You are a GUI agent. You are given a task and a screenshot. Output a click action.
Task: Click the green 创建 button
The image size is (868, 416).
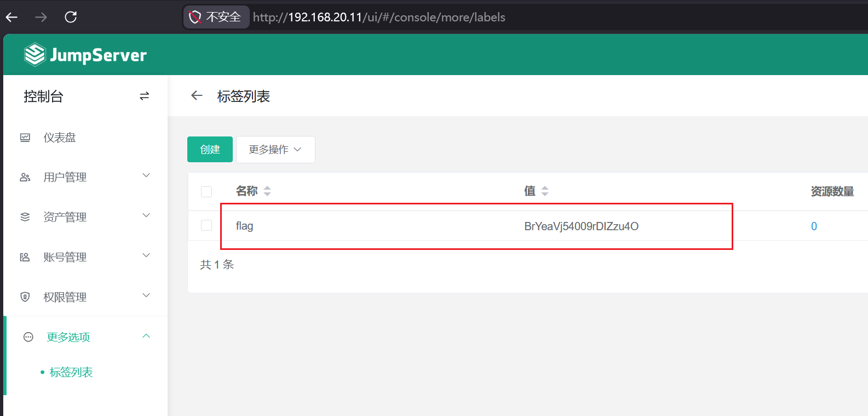click(x=210, y=150)
